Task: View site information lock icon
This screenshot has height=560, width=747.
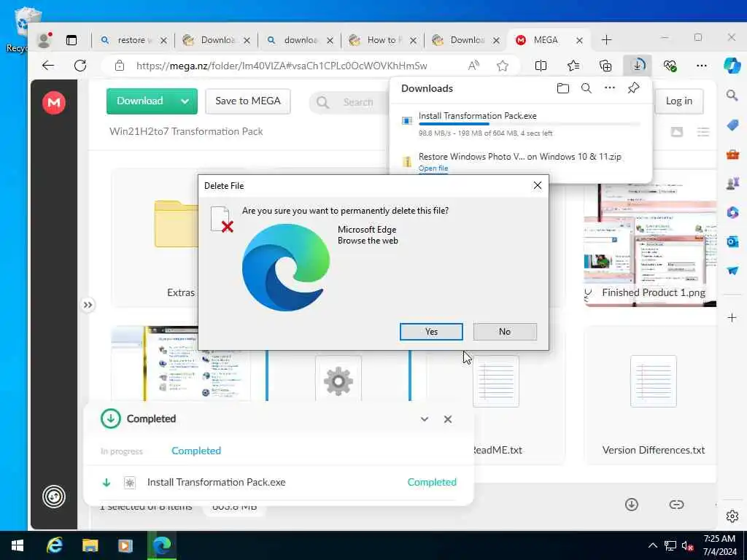Action: point(120,66)
